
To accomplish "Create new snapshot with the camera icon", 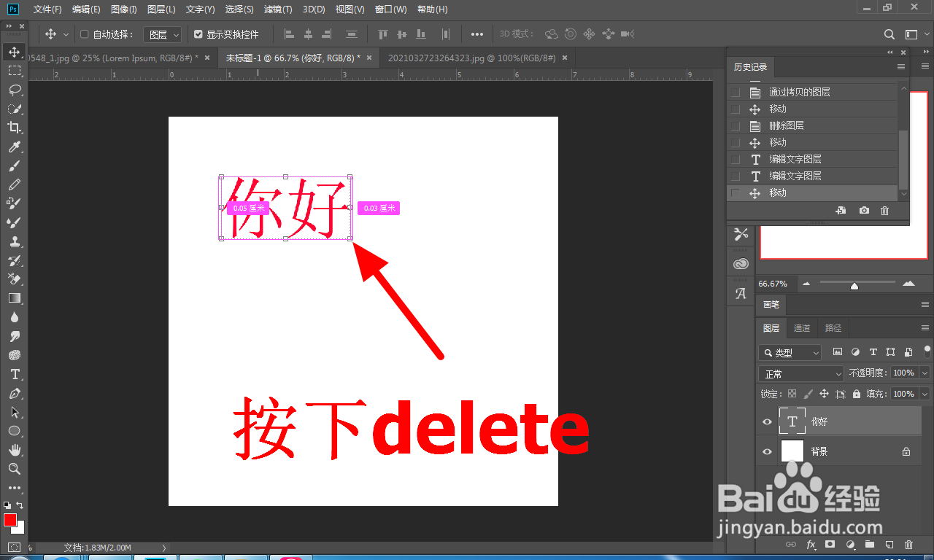I will [x=864, y=211].
